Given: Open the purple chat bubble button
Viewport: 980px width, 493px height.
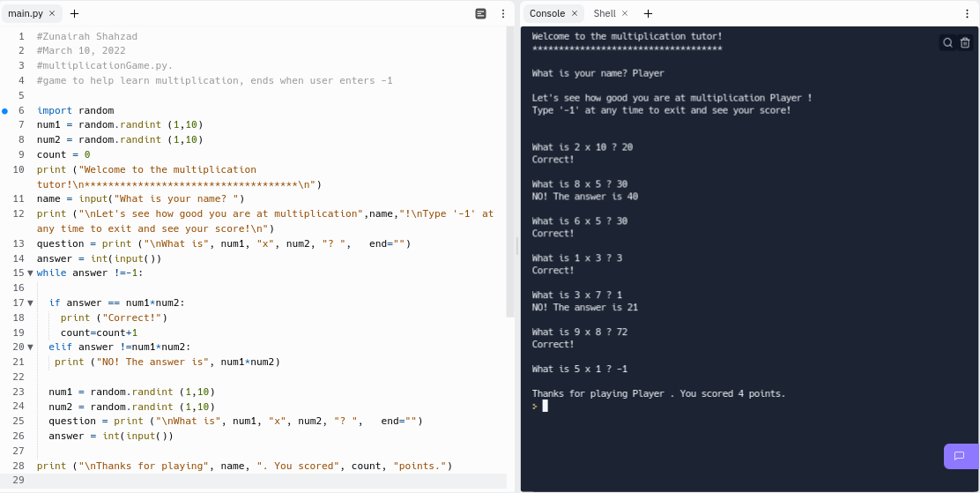Looking at the screenshot, I should point(961,456).
